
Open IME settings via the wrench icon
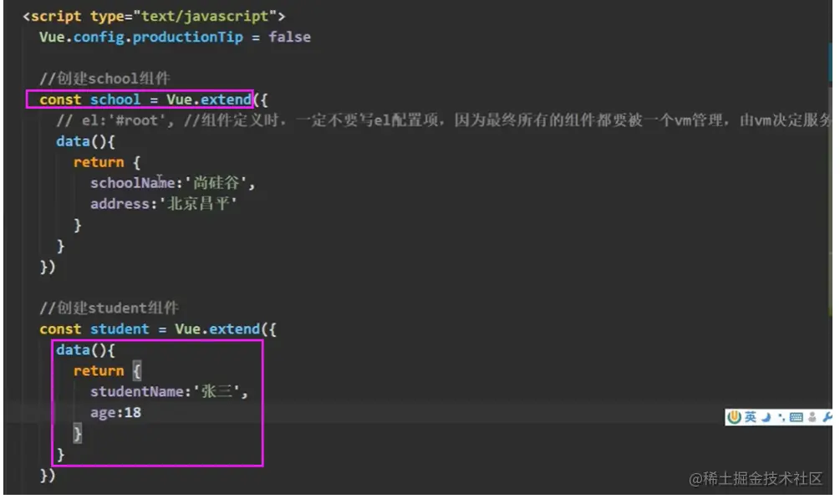(827, 417)
